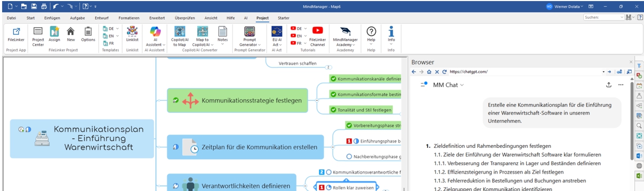This screenshot has width=644, height=191.
Task: Click the save icon in quick access toolbar
Action: pyautogui.click(x=34, y=6)
